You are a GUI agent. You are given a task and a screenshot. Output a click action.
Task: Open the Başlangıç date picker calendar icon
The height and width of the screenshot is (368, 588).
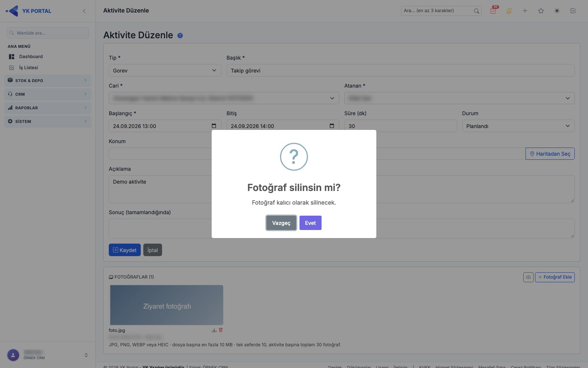click(x=214, y=126)
